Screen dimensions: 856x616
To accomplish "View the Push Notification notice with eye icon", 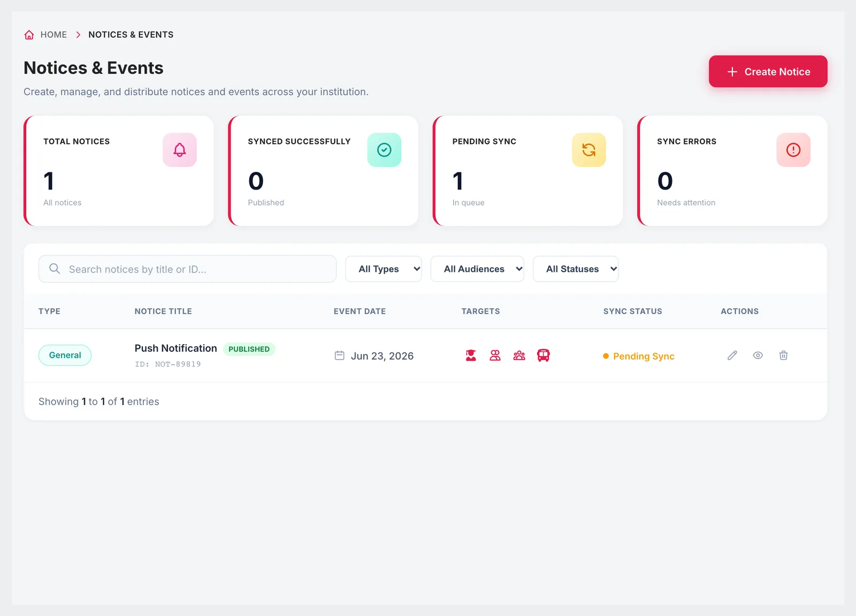I will [758, 355].
